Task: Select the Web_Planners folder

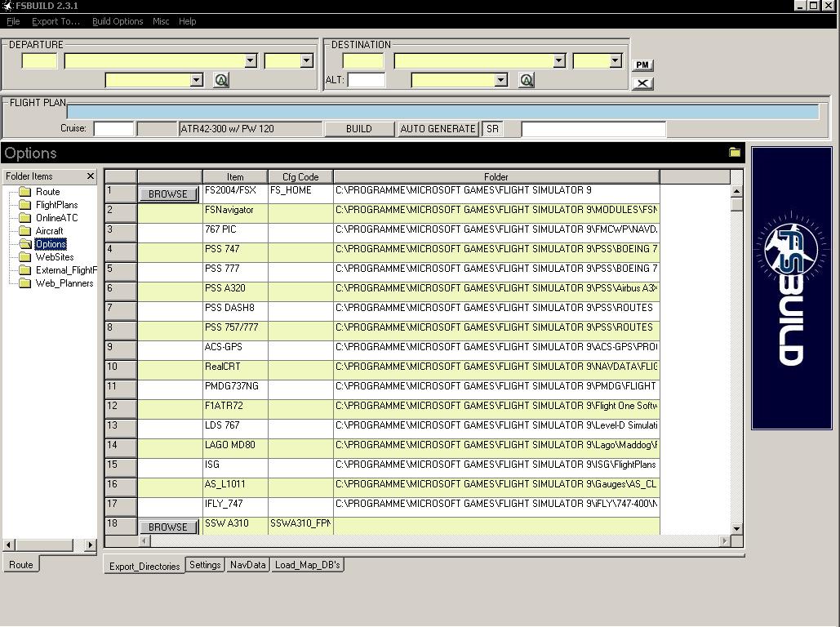Action: (x=64, y=283)
